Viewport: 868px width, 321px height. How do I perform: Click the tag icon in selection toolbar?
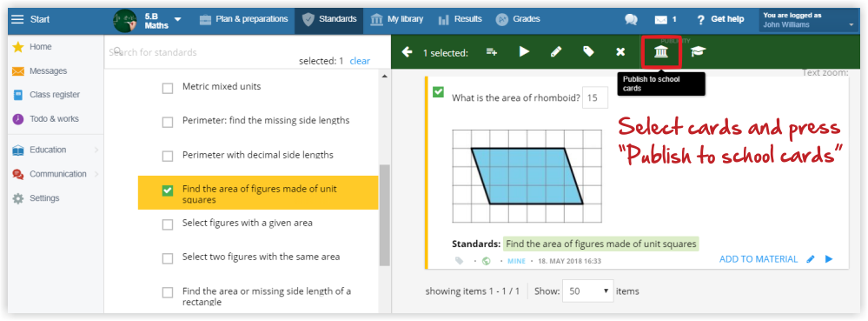click(x=588, y=51)
